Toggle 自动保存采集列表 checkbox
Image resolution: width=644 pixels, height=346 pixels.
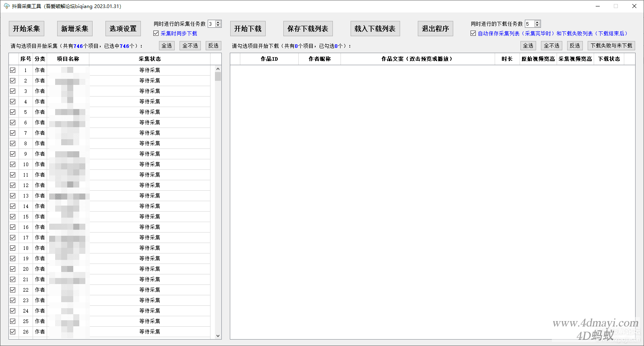473,33
